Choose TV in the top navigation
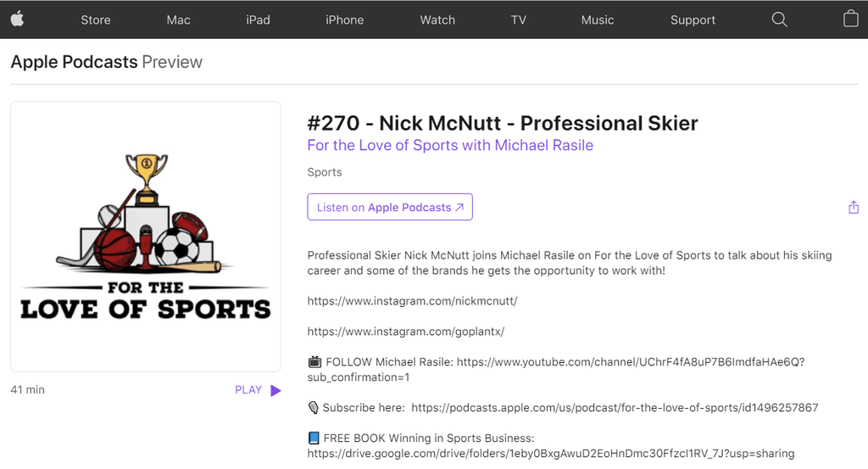This screenshot has width=868, height=469. pyautogui.click(x=519, y=20)
